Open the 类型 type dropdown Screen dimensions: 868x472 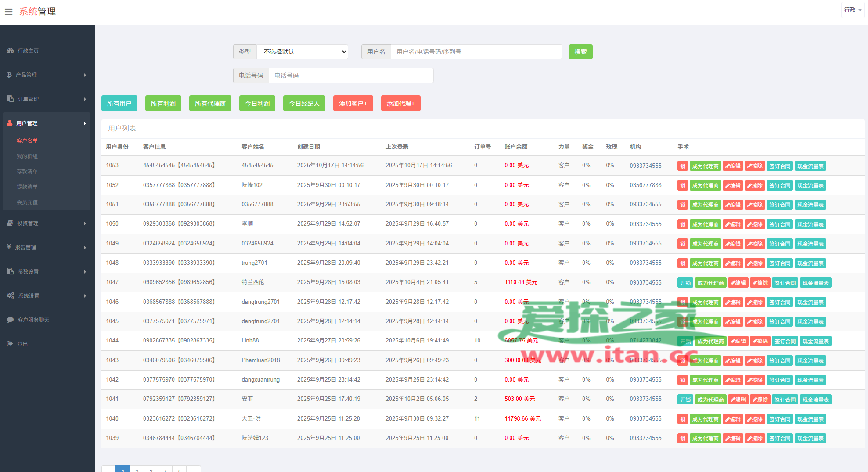pos(302,52)
